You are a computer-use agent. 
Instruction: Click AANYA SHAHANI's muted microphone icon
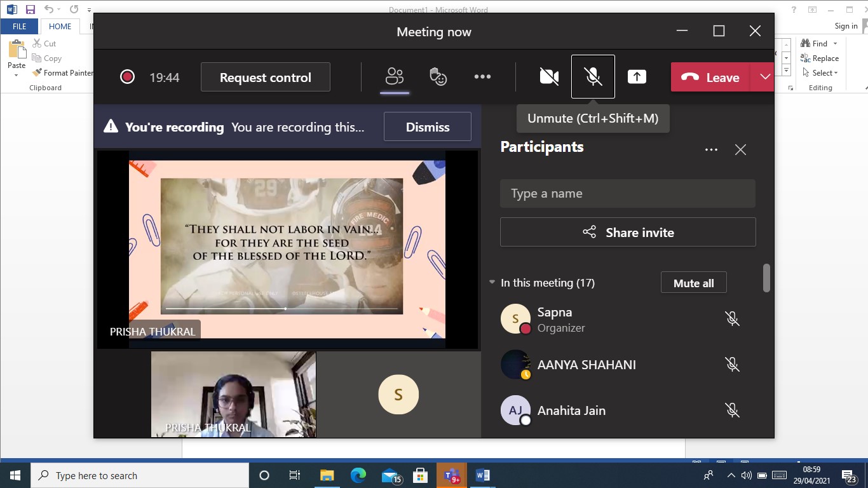coord(733,365)
